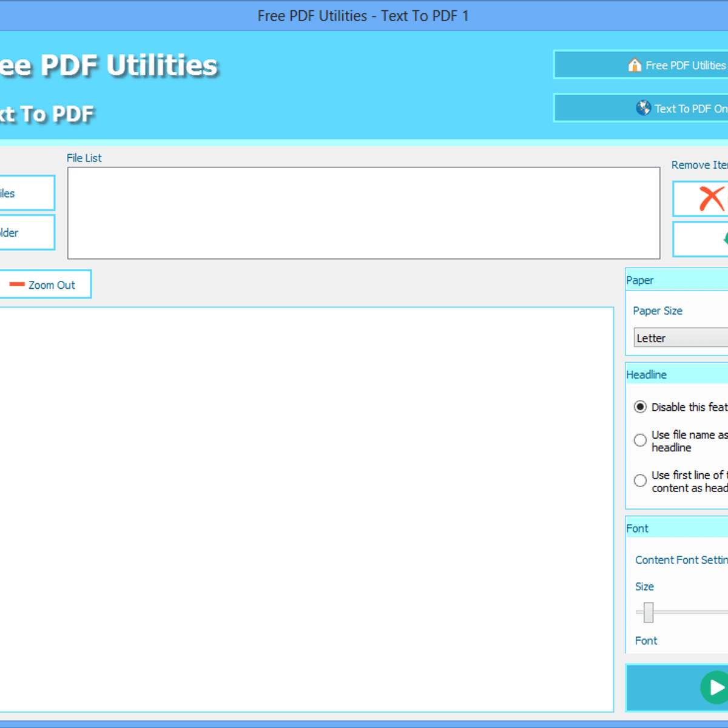The width and height of the screenshot is (728, 728).
Task: Click the Zoom Out button label
Action: 52,285
